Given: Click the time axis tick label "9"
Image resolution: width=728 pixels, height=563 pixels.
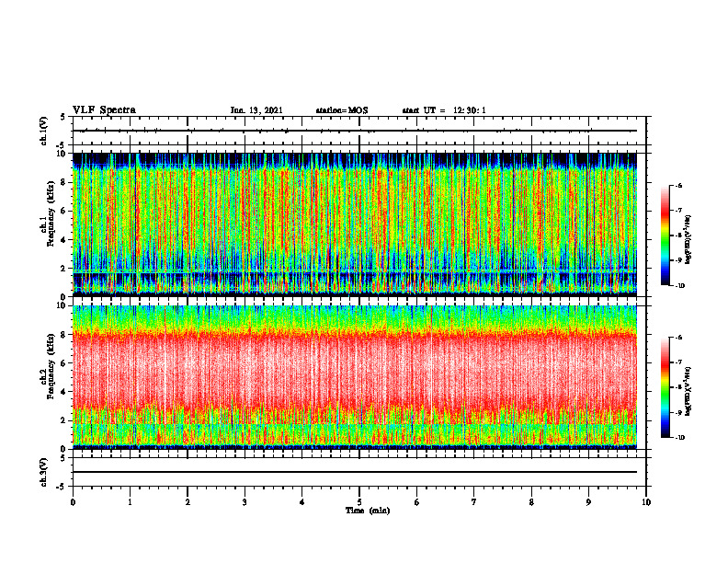Looking at the screenshot, I should (x=588, y=502).
